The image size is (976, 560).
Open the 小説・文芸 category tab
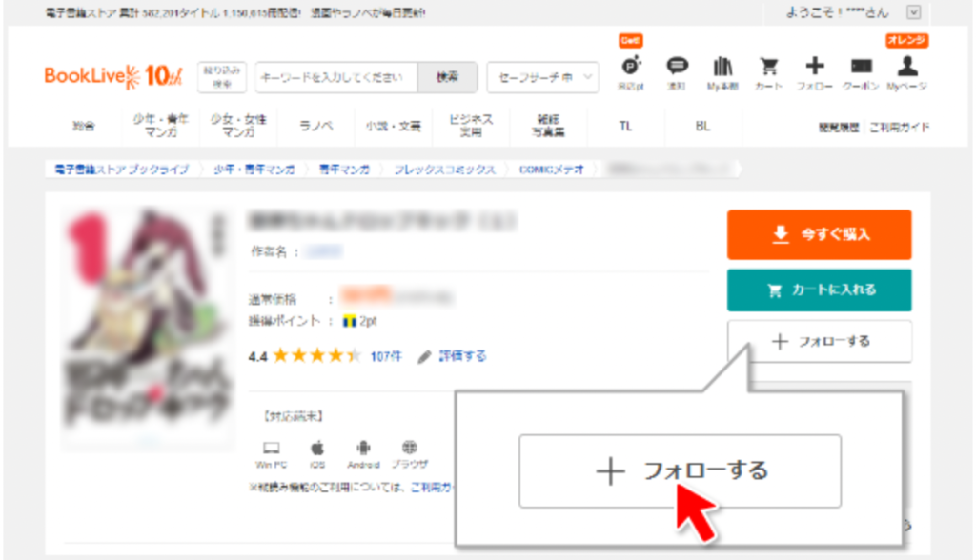394,127
